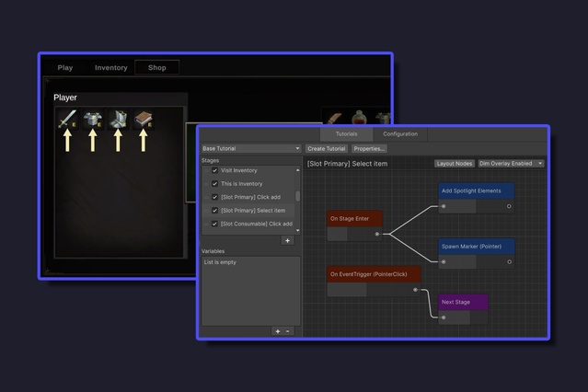
Task: Click input port of Spawn Marker (Pointer) node
Action: (444, 262)
